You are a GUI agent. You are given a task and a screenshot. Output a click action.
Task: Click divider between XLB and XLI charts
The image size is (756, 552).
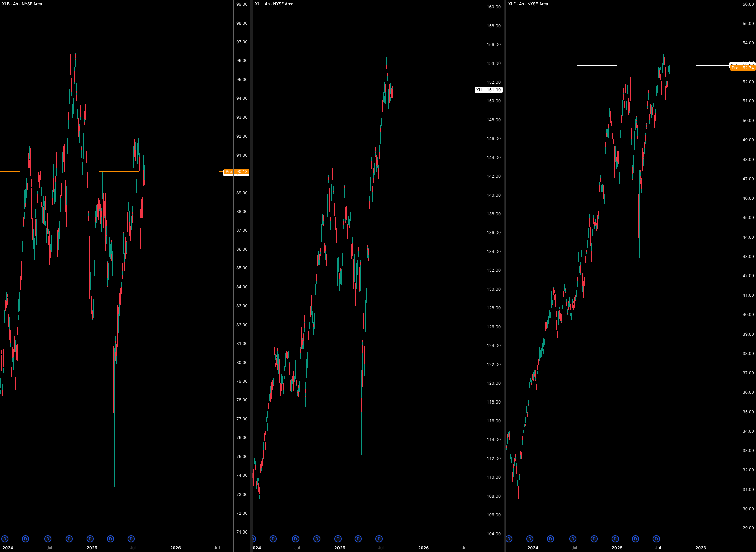point(251,269)
